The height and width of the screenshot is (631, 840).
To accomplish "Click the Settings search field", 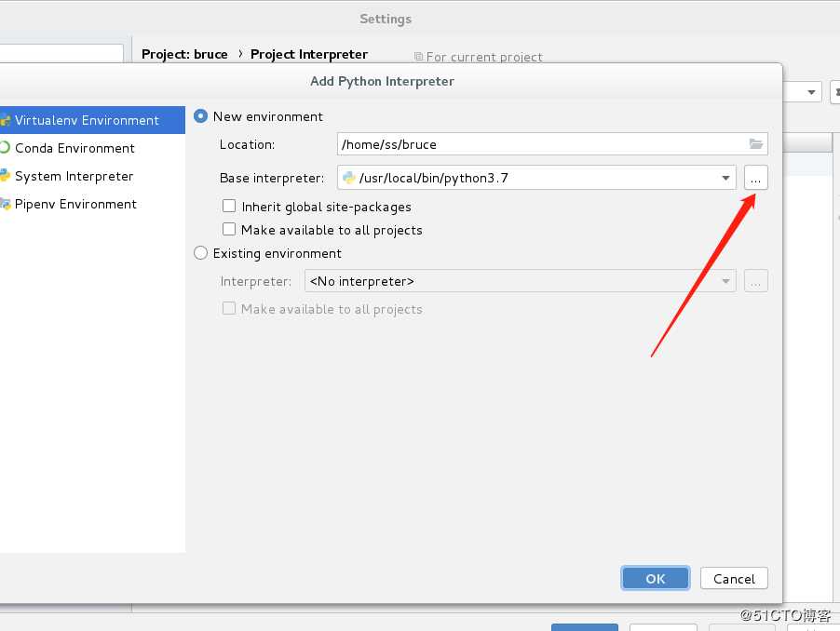I will 61,54.
